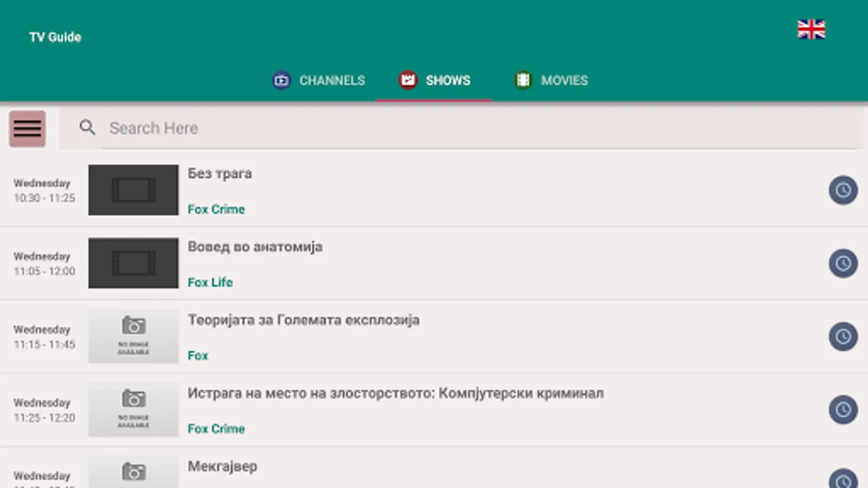Click the Fox Life channel link

pyautogui.click(x=210, y=282)
